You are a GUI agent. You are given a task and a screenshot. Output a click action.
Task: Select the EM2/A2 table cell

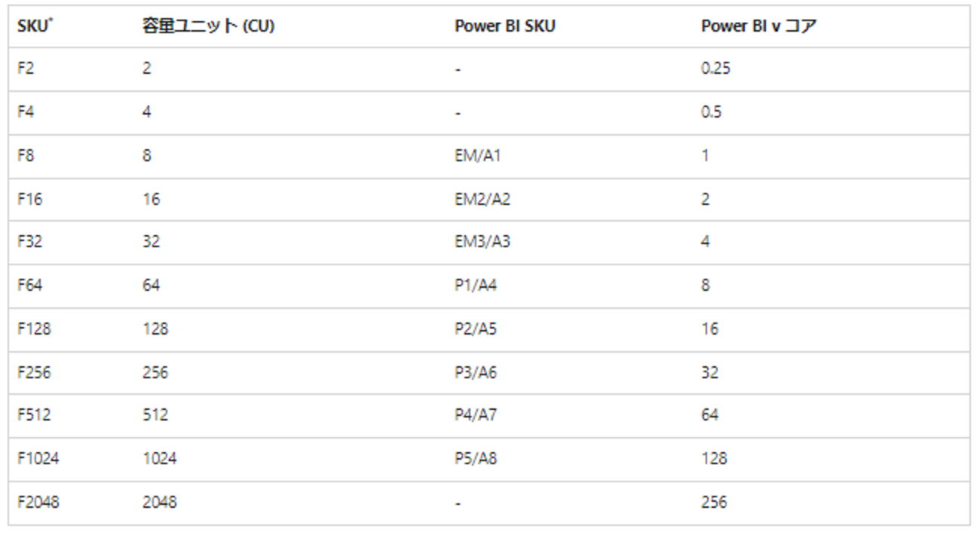[482, 200]
